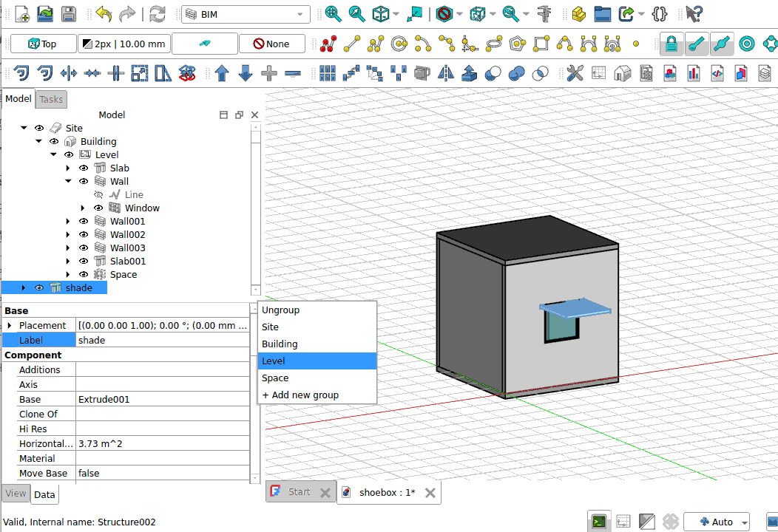778x532 pixels.
Task: Select the Draft polygon tool
Action: pyautogui.click(x=518, y=44)
